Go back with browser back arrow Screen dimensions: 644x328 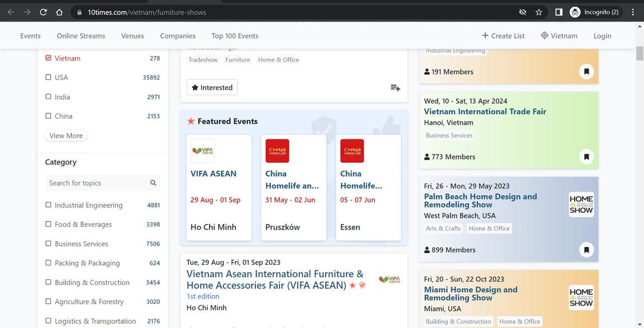tap(11, 12)
